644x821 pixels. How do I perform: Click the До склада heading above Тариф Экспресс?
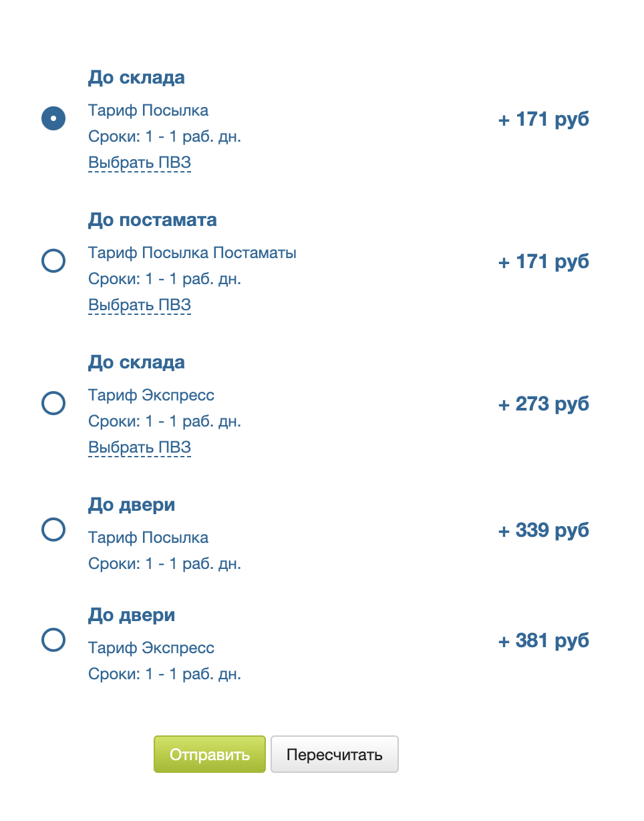136,362
